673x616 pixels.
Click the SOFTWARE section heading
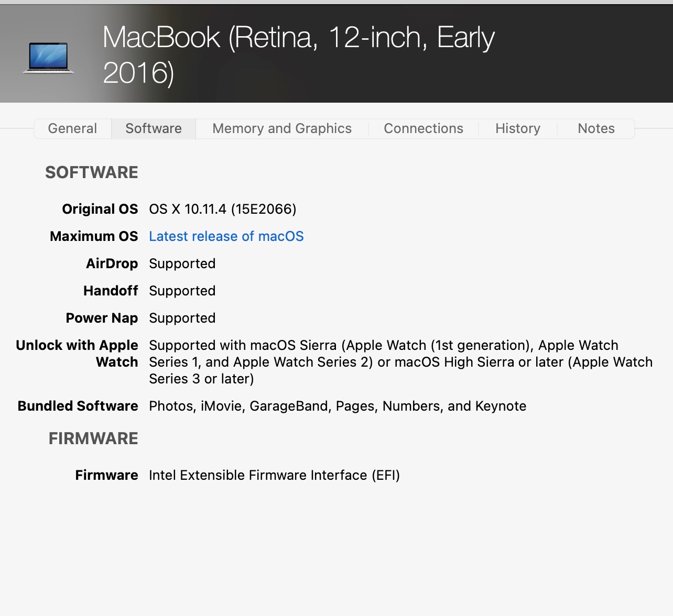(x=92, y=172)
